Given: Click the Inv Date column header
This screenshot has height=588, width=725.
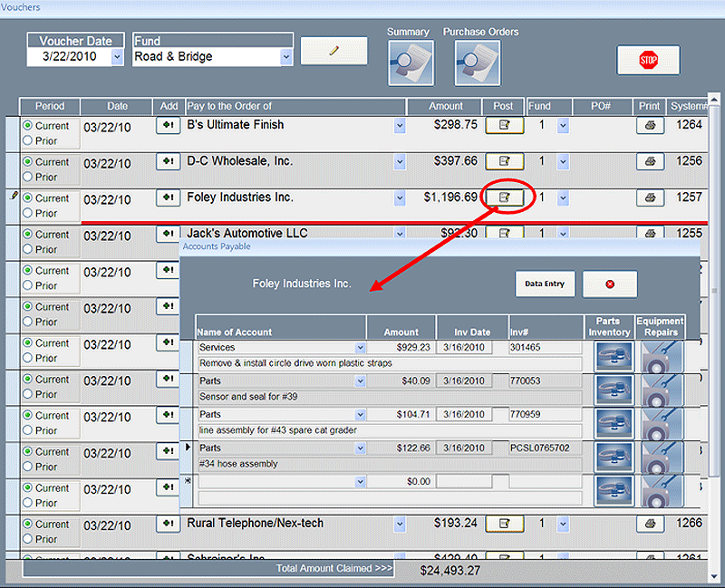Looking at the screenshot, I should coord(472,327).
